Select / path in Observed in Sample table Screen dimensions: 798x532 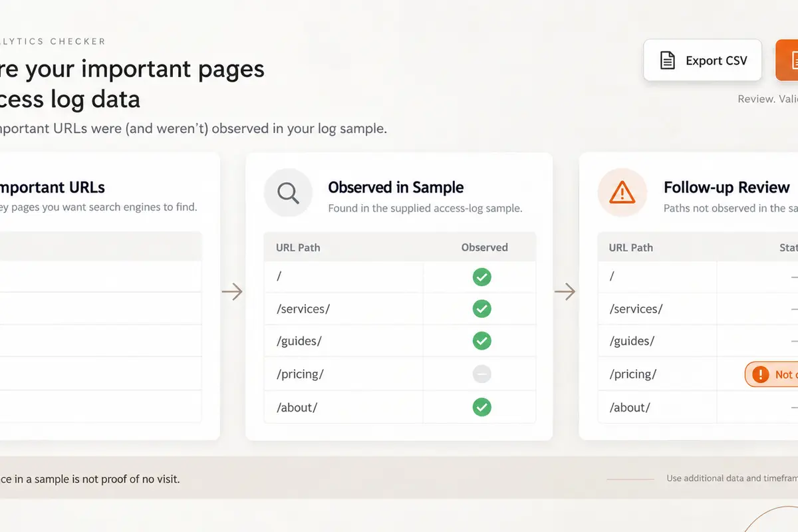[x=279, y=277]
